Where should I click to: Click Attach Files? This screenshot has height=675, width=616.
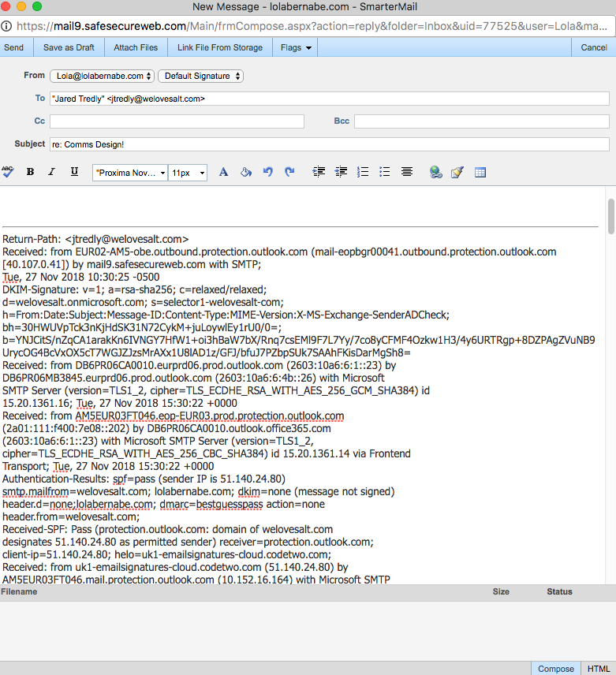tap(136, 47)
